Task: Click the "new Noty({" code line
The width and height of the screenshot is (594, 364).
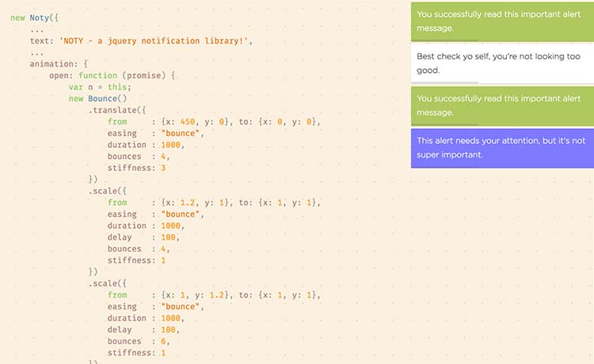Action: (x=32, y=17)
